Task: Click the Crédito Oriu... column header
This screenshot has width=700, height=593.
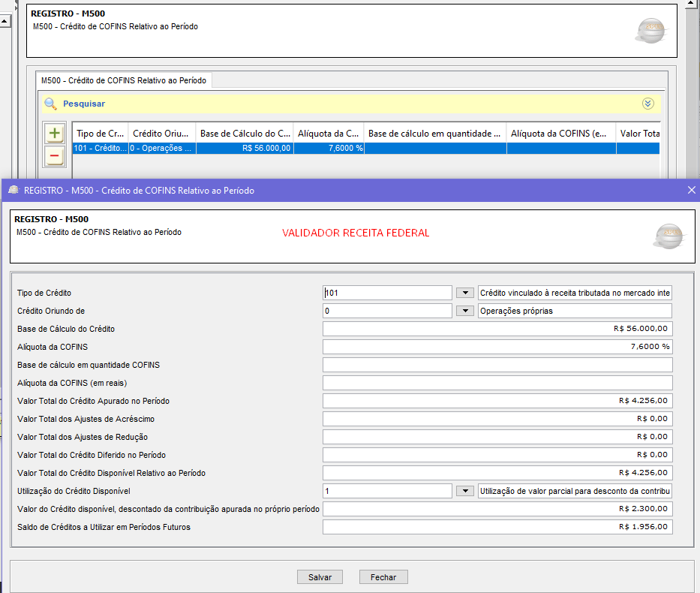Action: point(161,133)
